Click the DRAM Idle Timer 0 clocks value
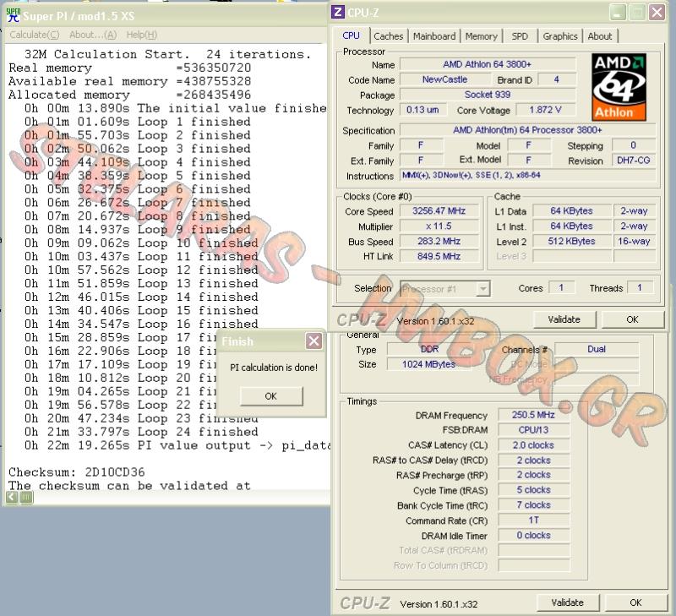The width and height of the screenshot is (676, 616). click(x=533, y=536)
